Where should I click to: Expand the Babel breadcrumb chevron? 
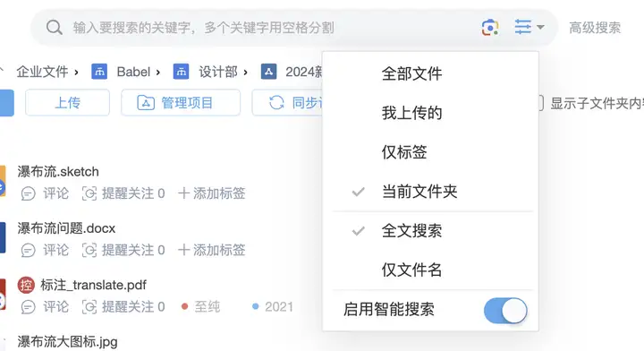pyautogui.click(x=157, y=73)
